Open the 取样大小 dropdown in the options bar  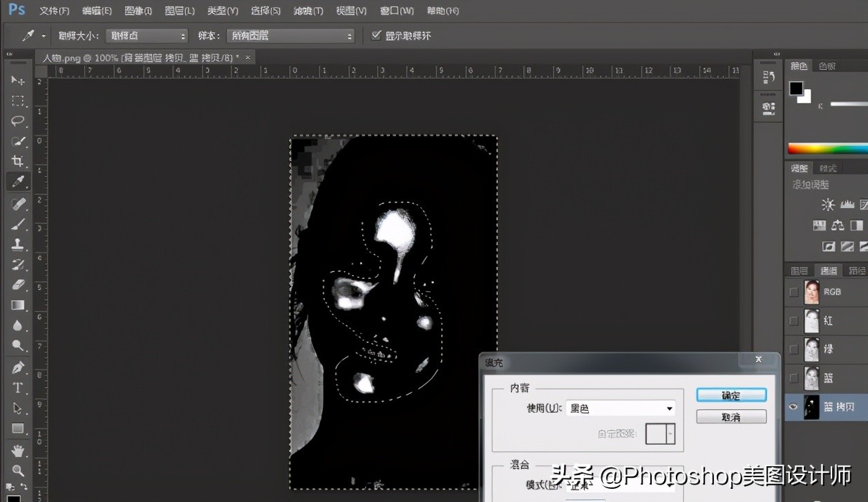point(147,35)
